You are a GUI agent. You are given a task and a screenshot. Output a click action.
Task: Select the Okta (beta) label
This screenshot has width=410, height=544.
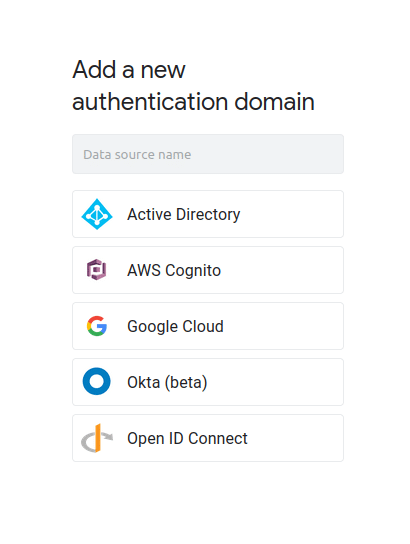coord(167,383)
